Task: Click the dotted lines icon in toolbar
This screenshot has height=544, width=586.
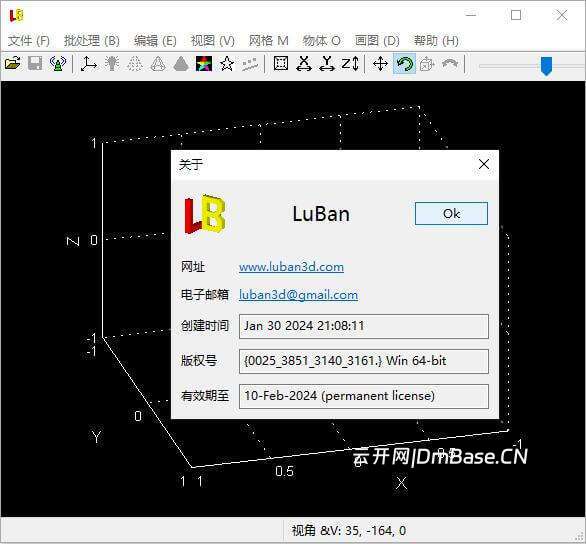Action: 250,64
